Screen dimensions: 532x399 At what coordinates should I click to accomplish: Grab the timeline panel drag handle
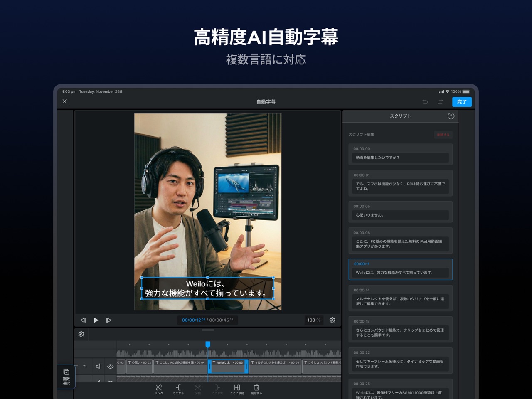(x=208, y=330)
